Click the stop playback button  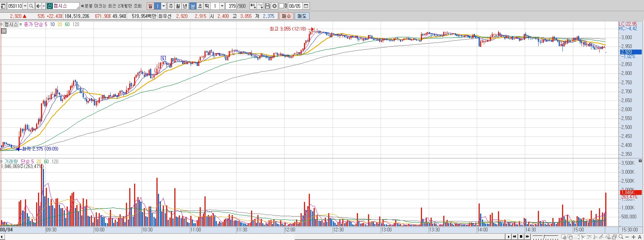[x=521, y=237]
